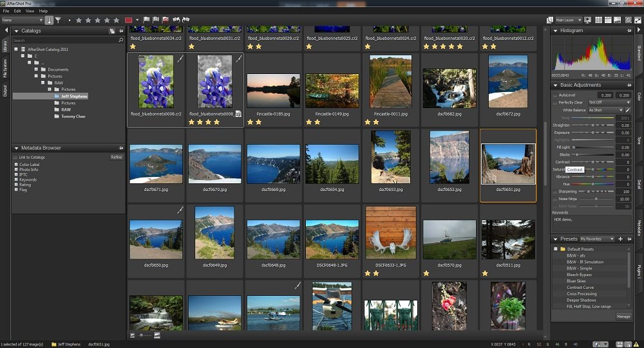Switch to the File System side tab
644x348 pixels.
click(x=5, y=69)
